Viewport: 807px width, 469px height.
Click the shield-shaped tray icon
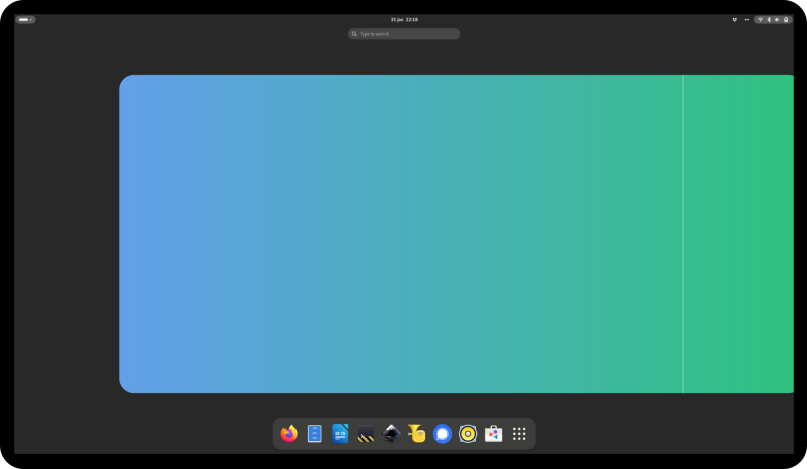[734, 20]
